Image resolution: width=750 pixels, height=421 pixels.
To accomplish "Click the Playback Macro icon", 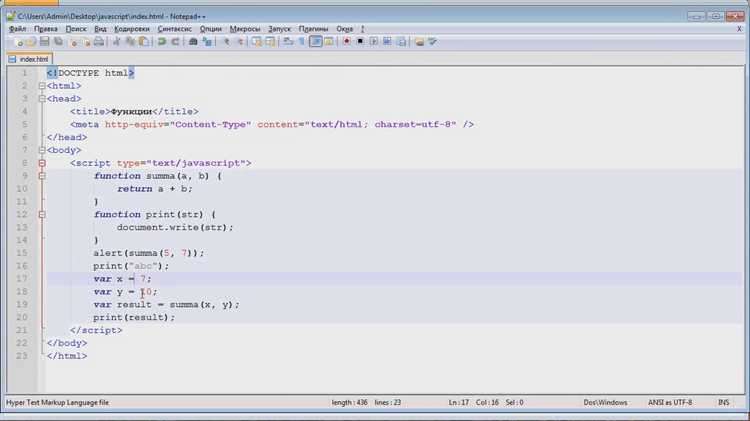I will pos(374,42).
